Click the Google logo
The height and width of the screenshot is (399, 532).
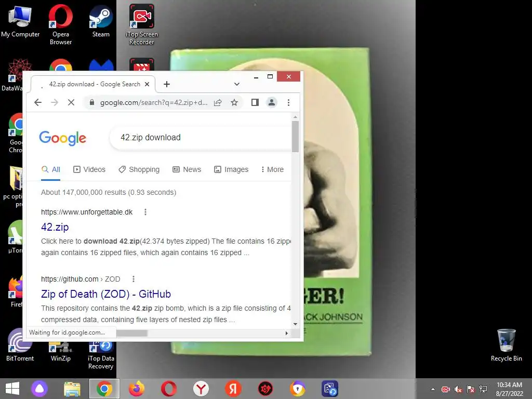(63, 138)
